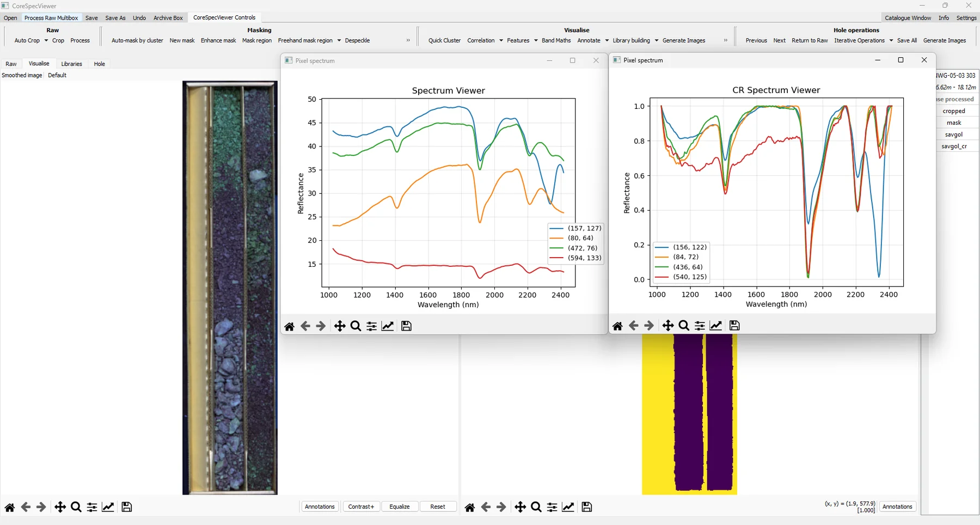Save mask image panel figure
Image resolution: width=980 pixels, height=525 pixels.
(587, 508)
